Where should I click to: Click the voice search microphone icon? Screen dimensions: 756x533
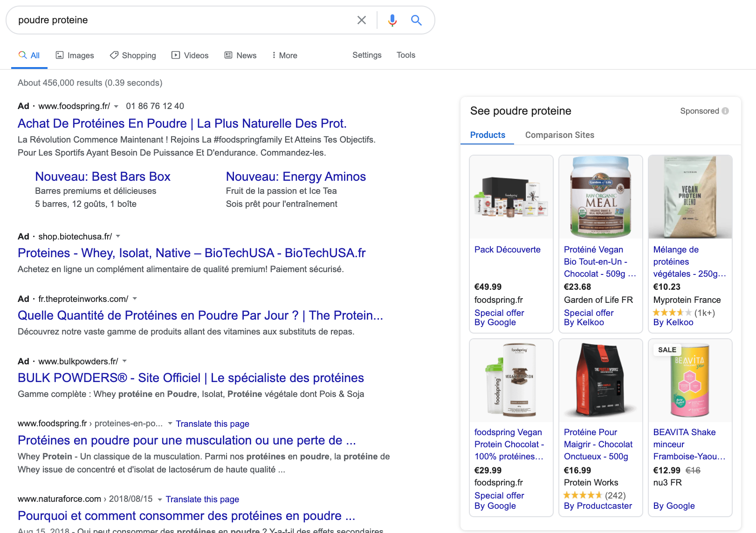point(392,20)
